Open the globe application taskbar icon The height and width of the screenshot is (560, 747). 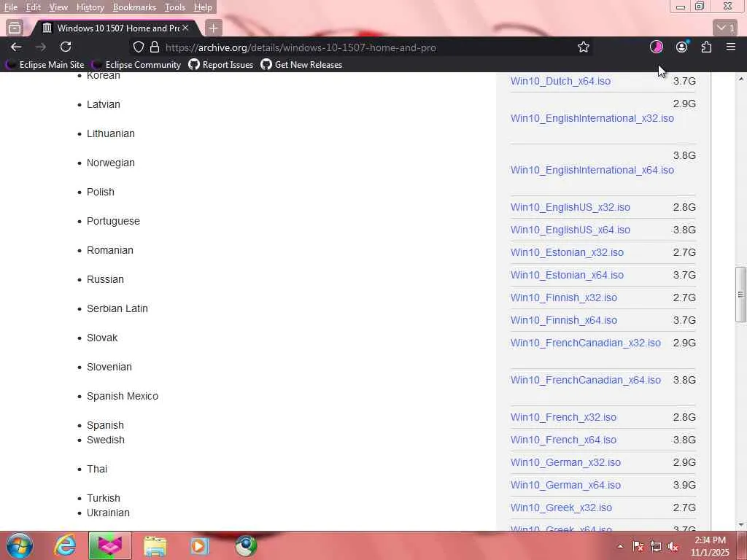[x=246, y=545]
